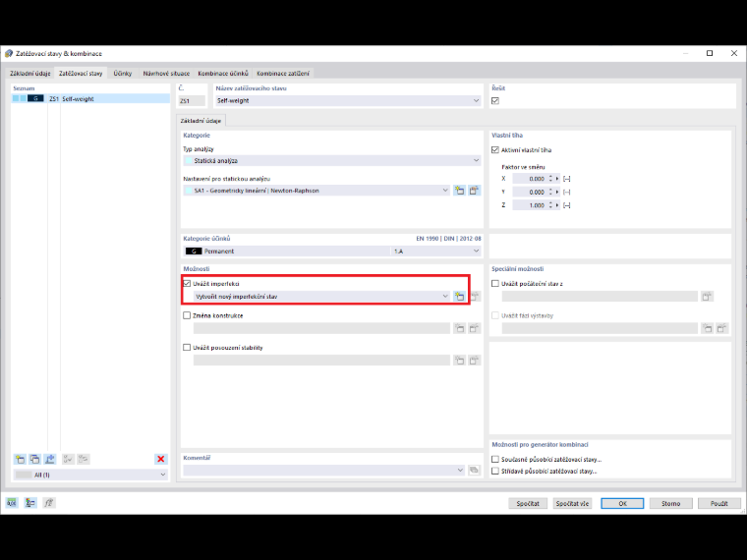This screenshot has width=747, height=560.
Task: Click light blue swatch beside Statická analýza
Action: tap(189, 161)
